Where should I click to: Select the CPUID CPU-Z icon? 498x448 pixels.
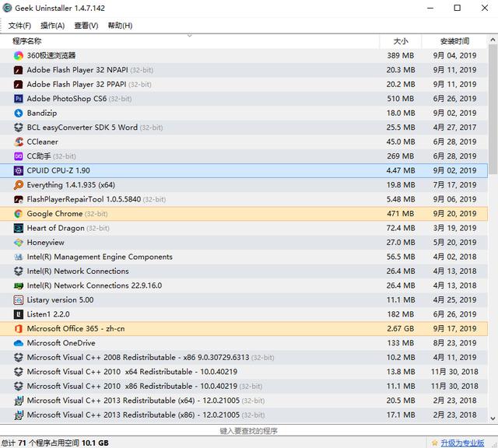[x=19, y=170]
